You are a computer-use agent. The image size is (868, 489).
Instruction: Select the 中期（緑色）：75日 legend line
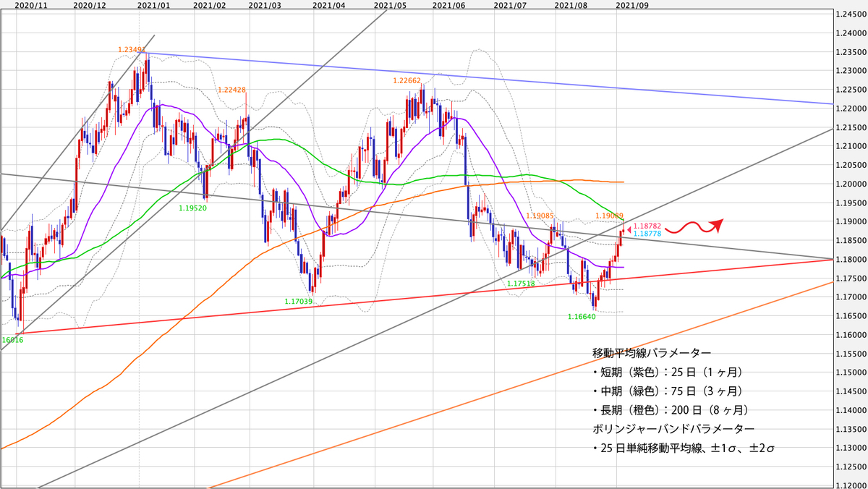click(668, 391)
